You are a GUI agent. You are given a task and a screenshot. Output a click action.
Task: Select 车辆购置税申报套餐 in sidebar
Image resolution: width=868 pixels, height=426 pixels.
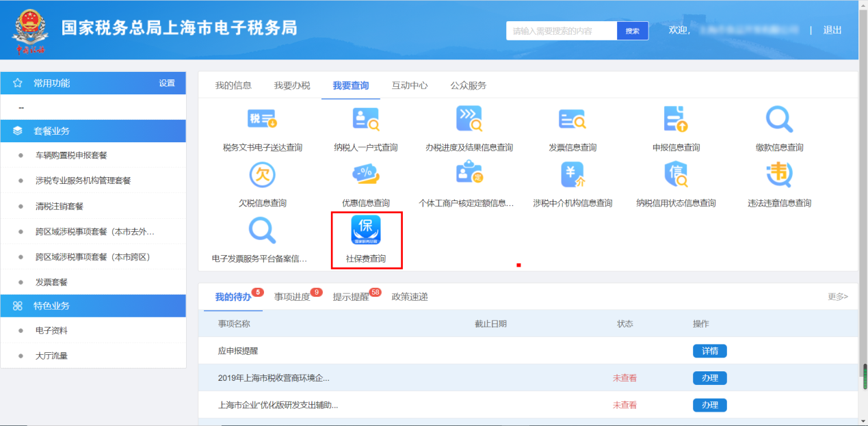(71, 155)
